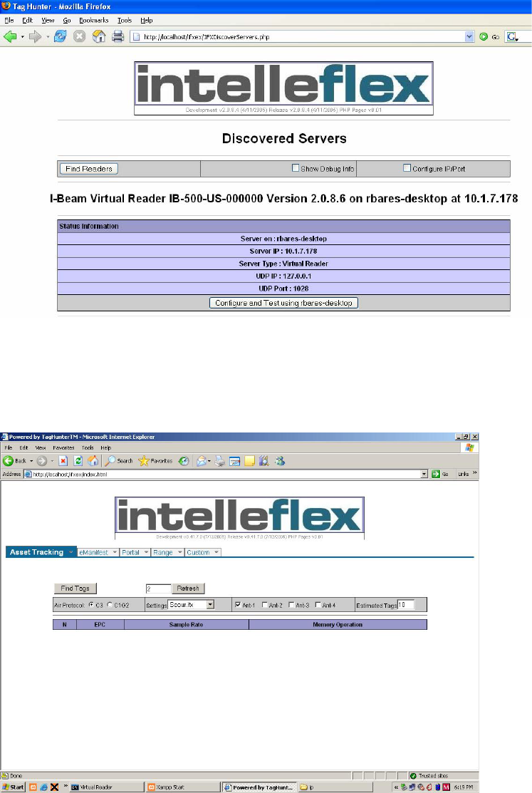532x793 pixels.
Task: Click the IE Links toolbar label
Action: pos(463,474)
